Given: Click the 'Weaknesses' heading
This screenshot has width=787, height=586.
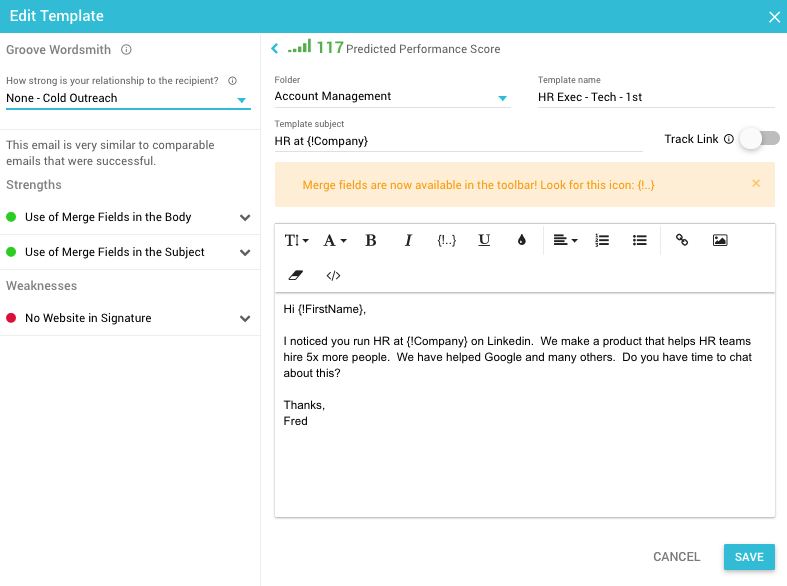Looking at the screenshot, I should 42,286.
